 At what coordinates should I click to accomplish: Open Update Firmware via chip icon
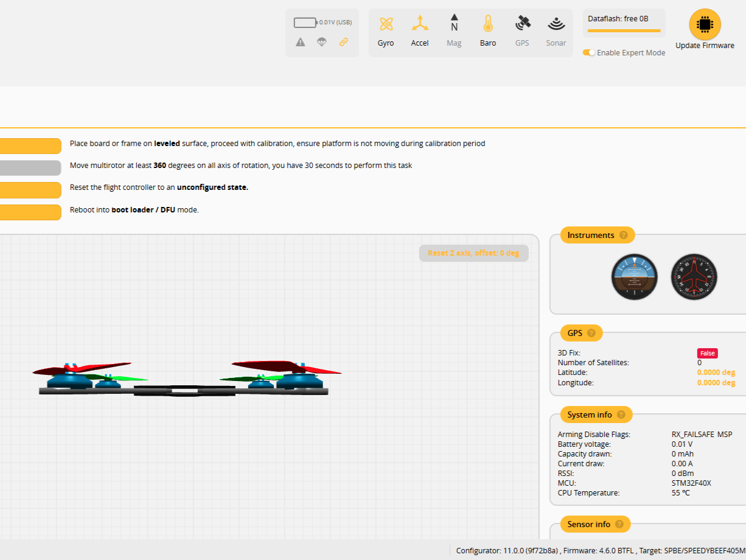[705, 24]
